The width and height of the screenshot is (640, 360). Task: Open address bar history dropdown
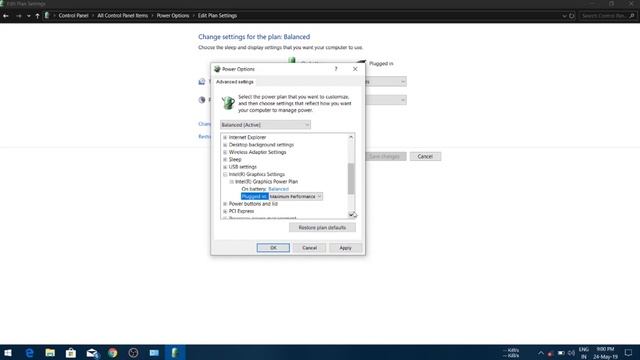(564, 16)
